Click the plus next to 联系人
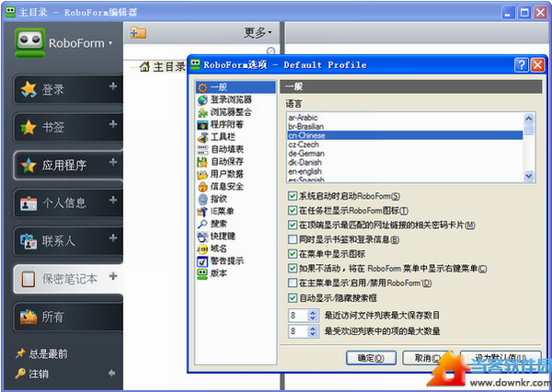Screen dimensions: 552x392 (x=113, y=238)
